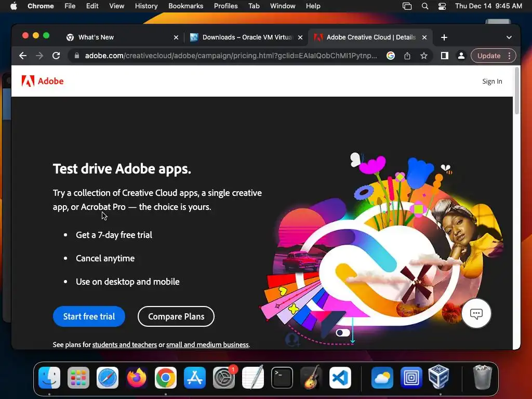
Task: Reload the page with the refresh icon
Action: pos(56,56)
